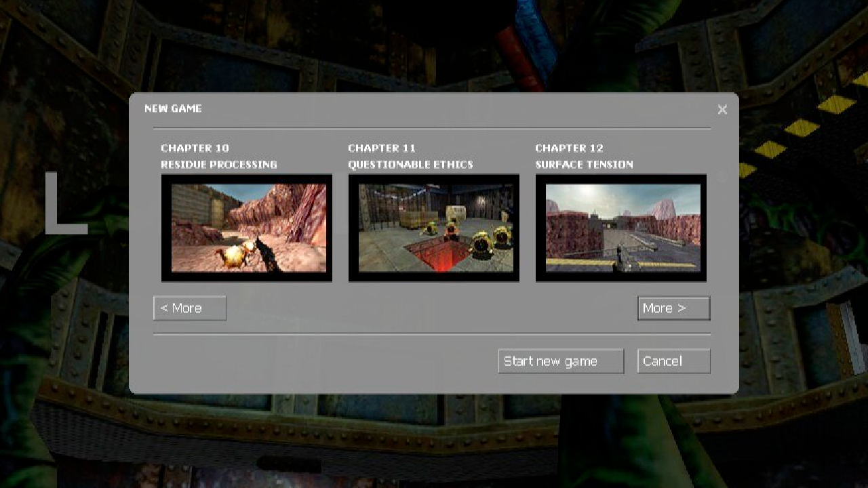This screenshot has height=488, width=868.
Task: Click the Chapter 10 label above the first preview
Action: [195, 148]
